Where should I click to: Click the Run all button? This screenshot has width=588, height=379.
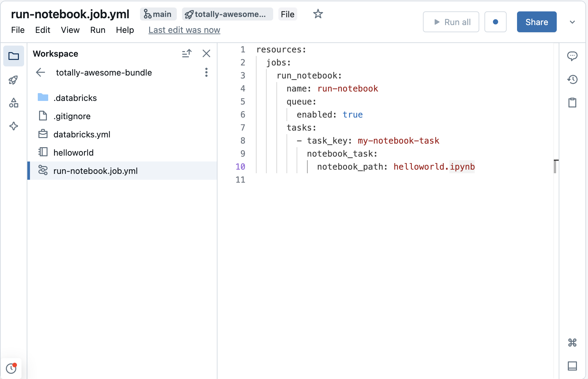point(451,22)
